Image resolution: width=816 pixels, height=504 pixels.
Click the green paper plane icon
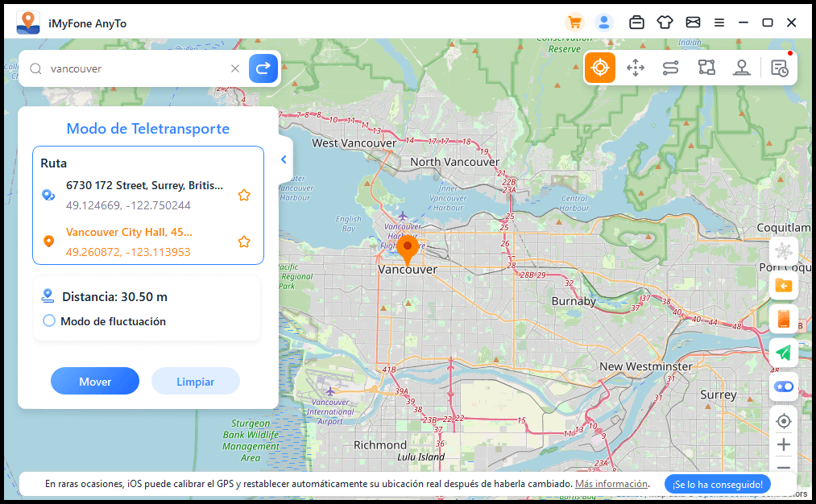[x=783, y=353]
